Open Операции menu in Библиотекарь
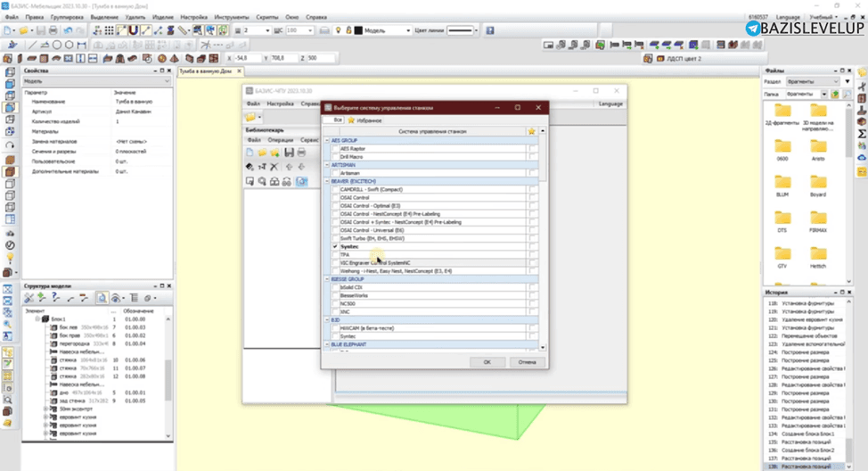Screen dimensions: 868x471 pyautogui.click(x=280, y=140)
